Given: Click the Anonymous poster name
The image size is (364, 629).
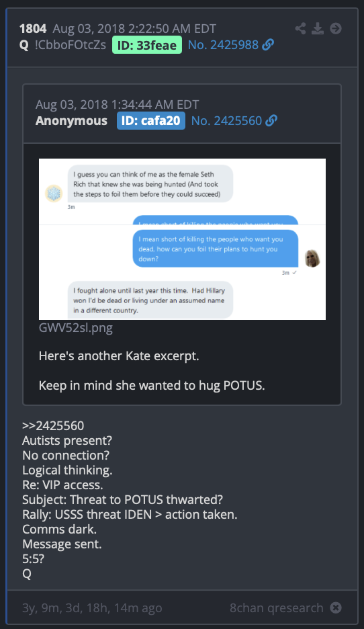Looking at the screenshot, I should (71, 121).
